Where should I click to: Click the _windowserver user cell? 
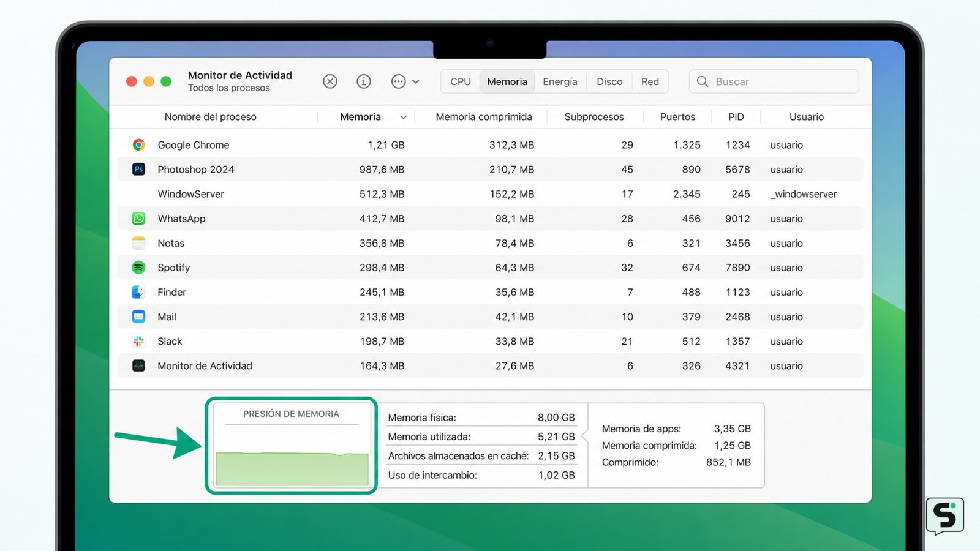[x=804, y=194]
